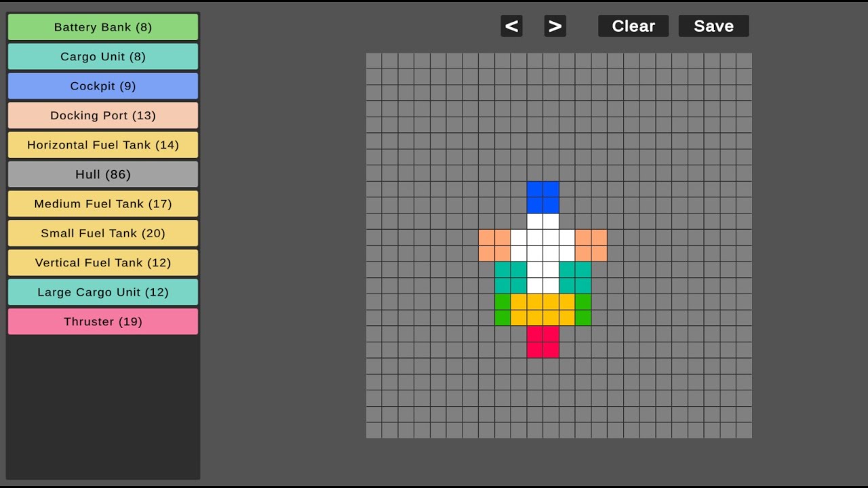Click the left green battery block
The image size is (868, 488).
click(502, 310)
